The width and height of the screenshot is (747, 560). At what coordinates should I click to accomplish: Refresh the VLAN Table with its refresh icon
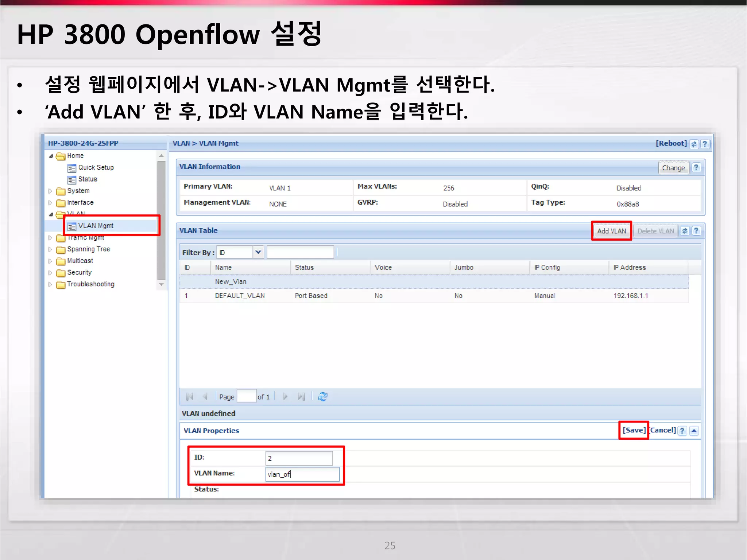[x=685, y=231]
